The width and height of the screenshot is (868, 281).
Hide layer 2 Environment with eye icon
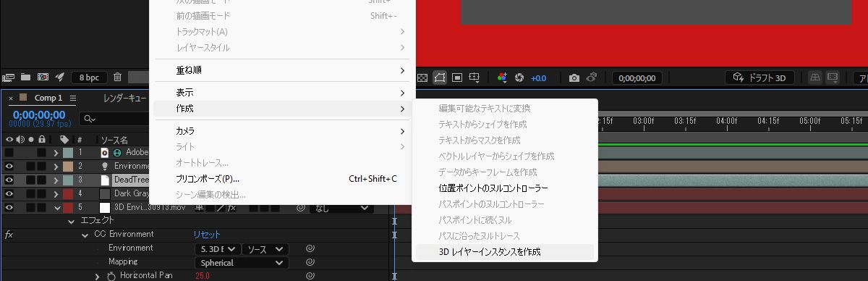(9, 166)
